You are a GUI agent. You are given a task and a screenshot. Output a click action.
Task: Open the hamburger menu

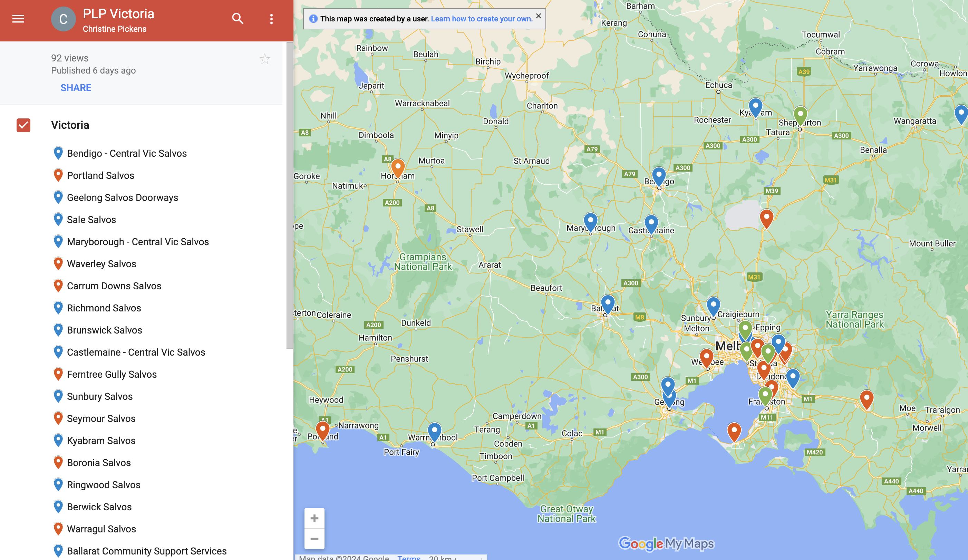pyautogui.click(x=18, y=19)
